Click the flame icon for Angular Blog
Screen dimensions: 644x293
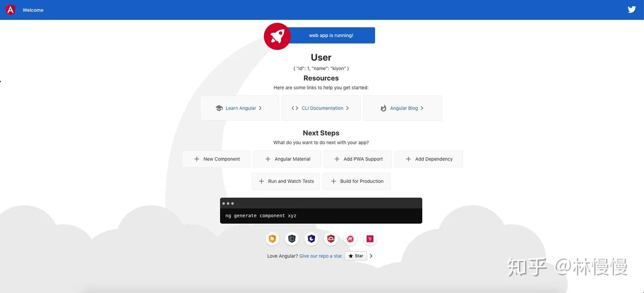click(x=383, y=108)
